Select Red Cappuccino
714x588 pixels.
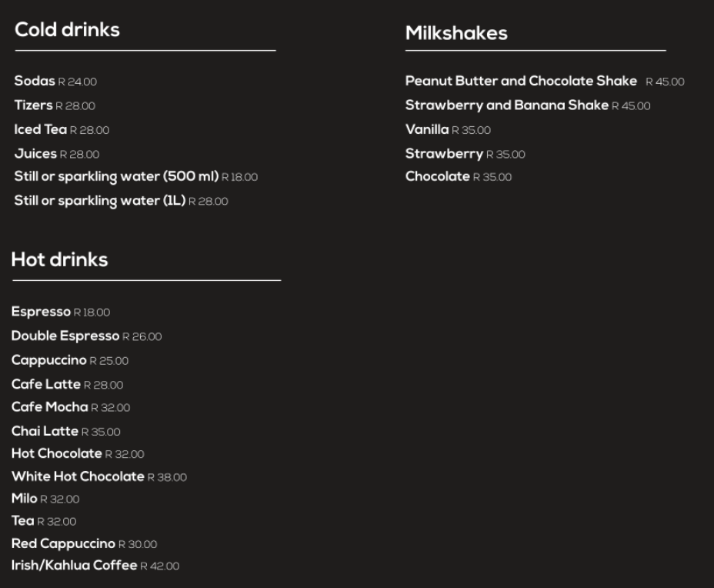click(63, 543)
